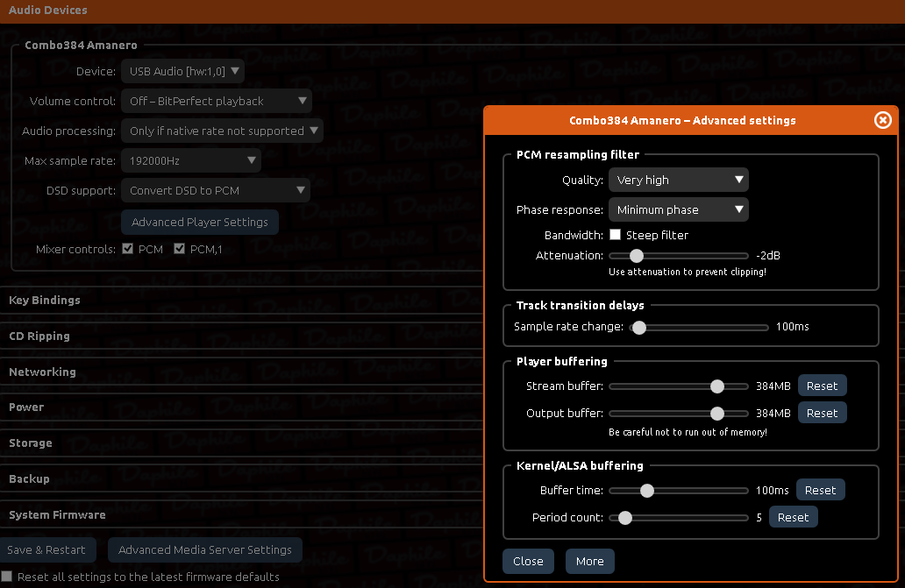Screen dimensions: 905x588
Task: Open the Networking settings section
Action: 42,372
